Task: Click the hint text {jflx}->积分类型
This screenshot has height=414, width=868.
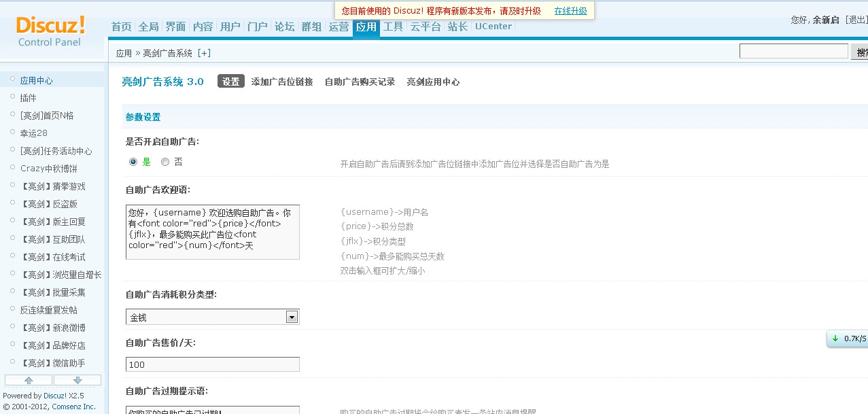Action: [x=373, y=241]
